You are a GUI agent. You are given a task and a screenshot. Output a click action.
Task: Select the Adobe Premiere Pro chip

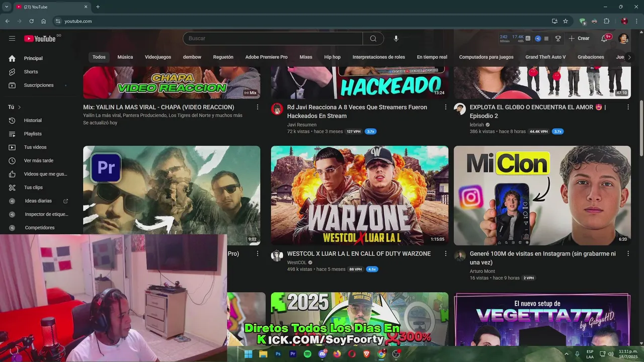(x=266, y=57)
